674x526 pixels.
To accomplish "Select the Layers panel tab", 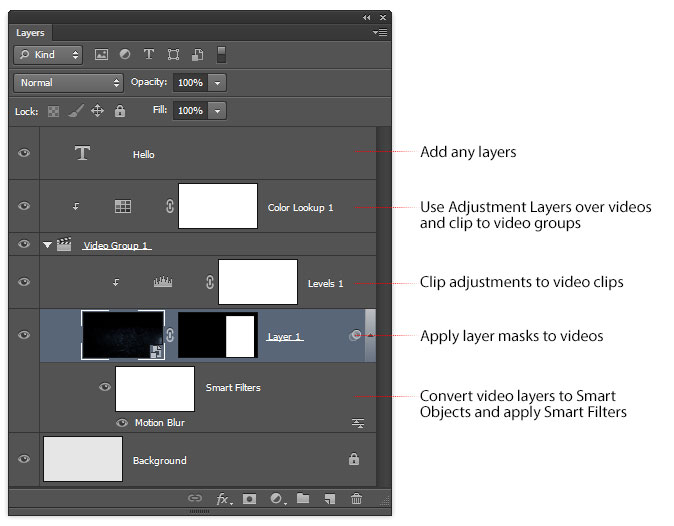I will coord(31,33).
